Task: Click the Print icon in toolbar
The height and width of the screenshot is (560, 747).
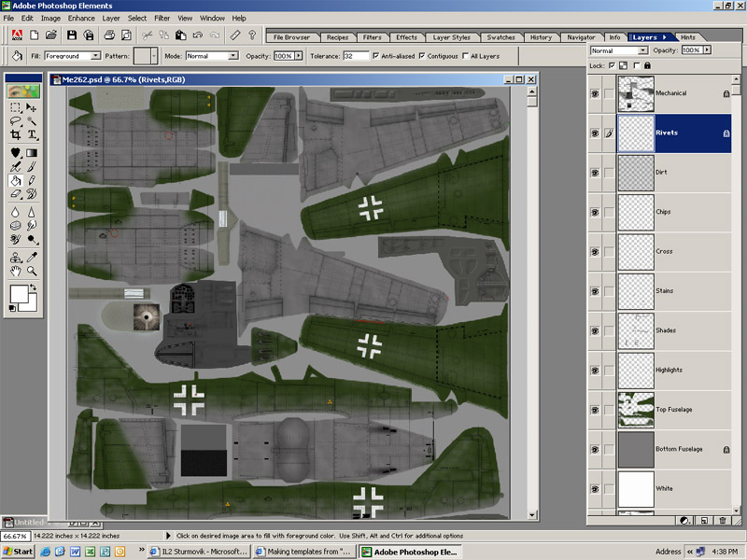Action: point(109,35)
